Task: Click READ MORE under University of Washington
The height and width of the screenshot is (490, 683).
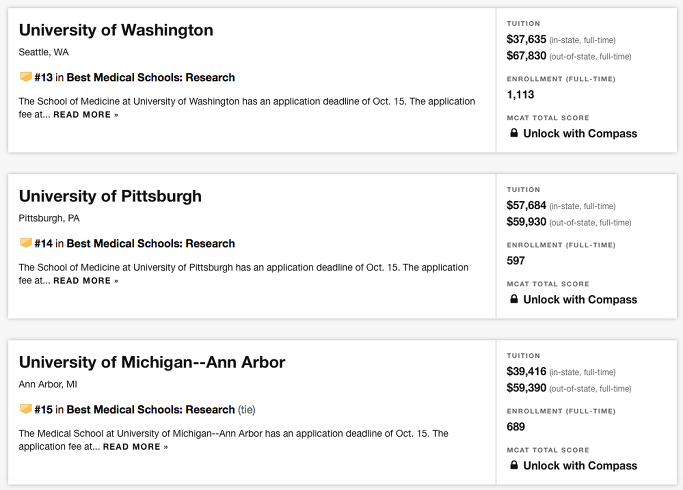Action: pyautogui.click(x=86, y=115)
